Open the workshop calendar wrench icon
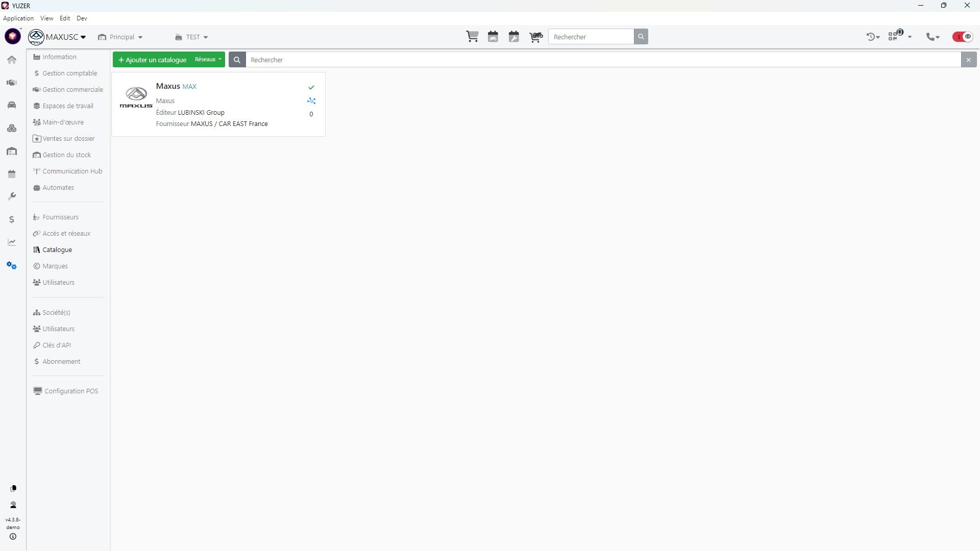Viewport: 980px width, 551px height. [x=514, y=37]
